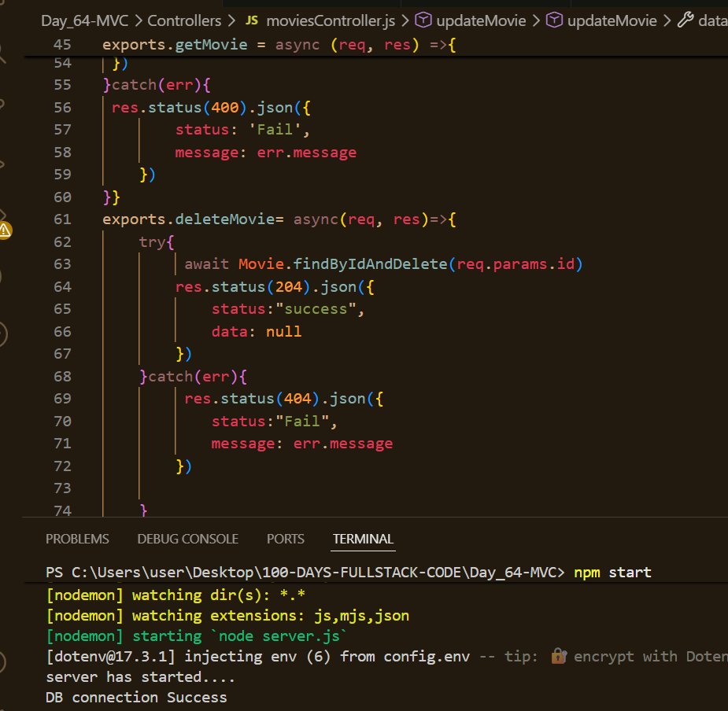Screen dimensions: 728x711
Task: Click line number 63 in gutter
Action: [x=62, y=264]
